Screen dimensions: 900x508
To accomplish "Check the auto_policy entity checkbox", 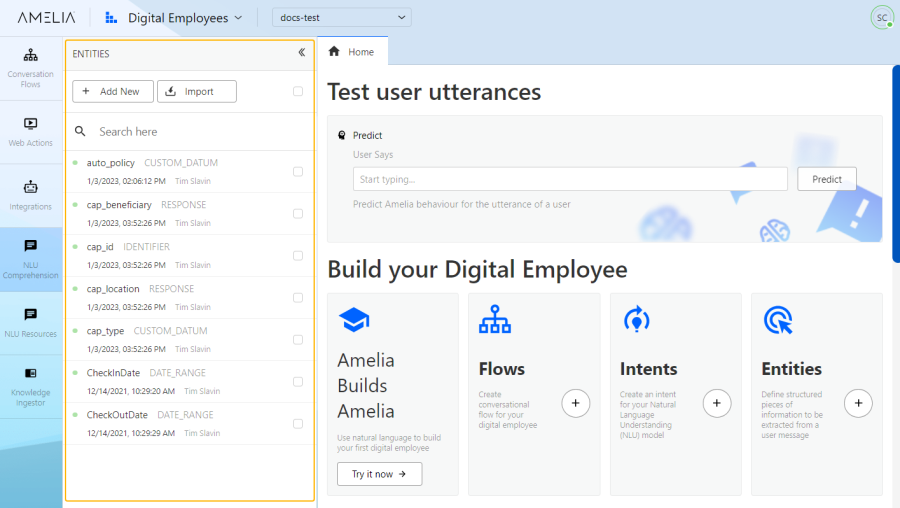I will pyautogui.click(x=298, y=172).
